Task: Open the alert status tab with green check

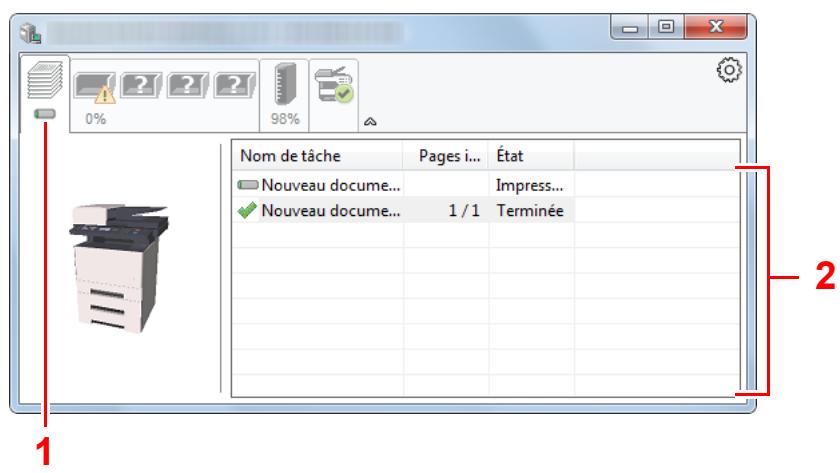Action: 334,95
